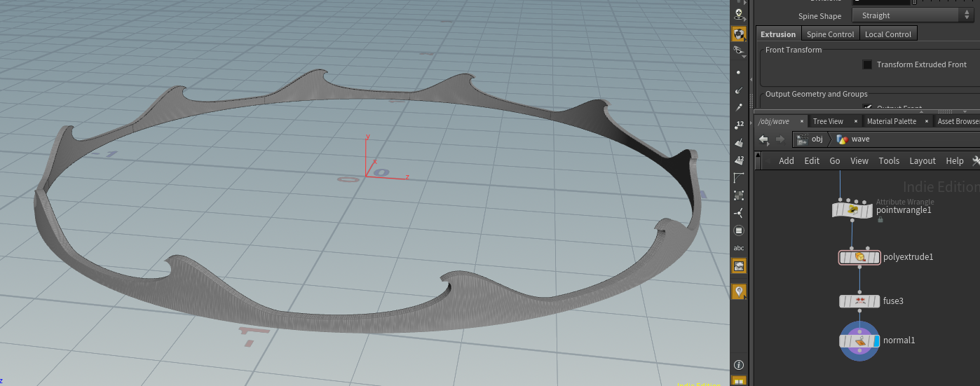Open the Spine Shape dropdown
The height and width of the screenshot is (386, 980).
pos(913,15)
